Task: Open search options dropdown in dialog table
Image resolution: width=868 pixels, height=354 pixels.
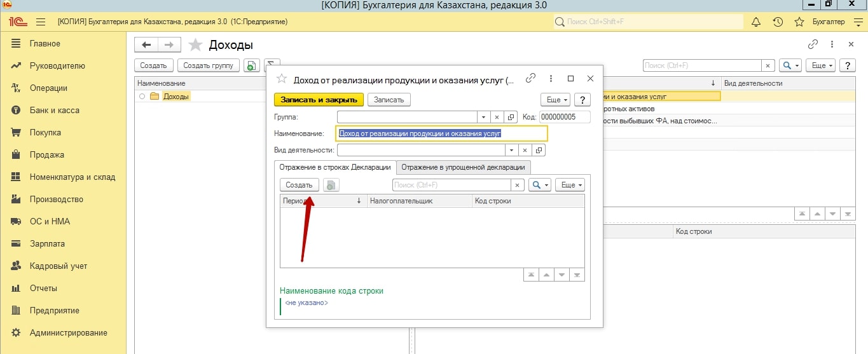Action: pos(539,185)
